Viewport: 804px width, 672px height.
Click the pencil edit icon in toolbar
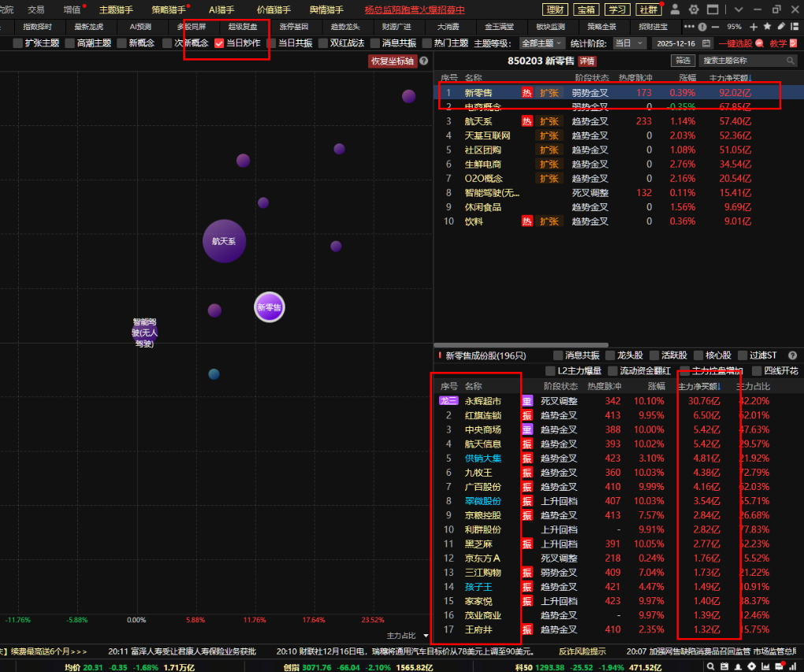coord(780,26)
